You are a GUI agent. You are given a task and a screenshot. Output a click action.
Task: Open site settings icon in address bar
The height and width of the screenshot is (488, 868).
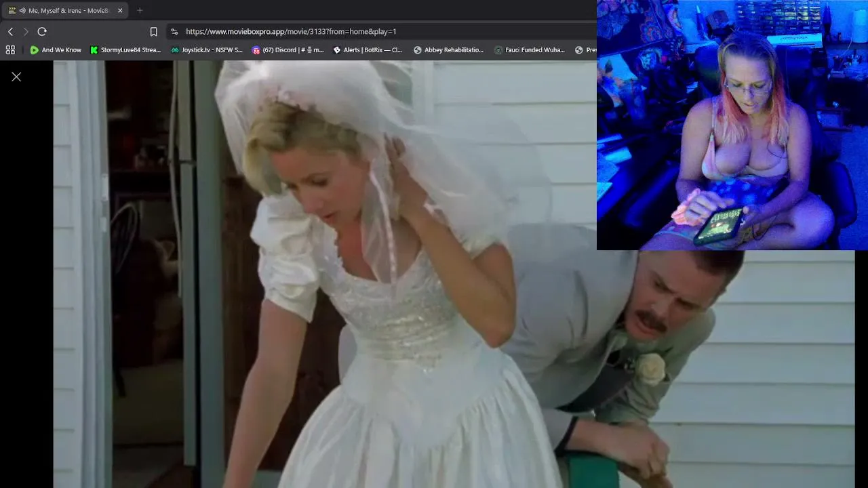(x=174, y=32)
